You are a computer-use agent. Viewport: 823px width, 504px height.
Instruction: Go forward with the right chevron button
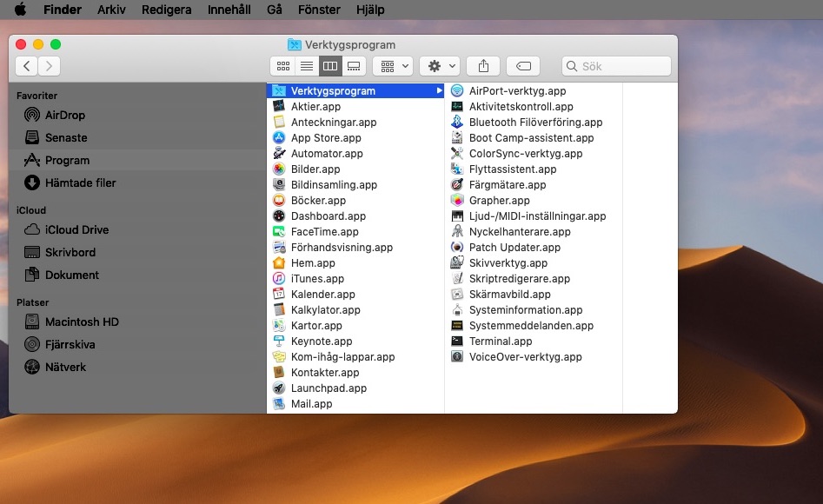tap(49, 66)
